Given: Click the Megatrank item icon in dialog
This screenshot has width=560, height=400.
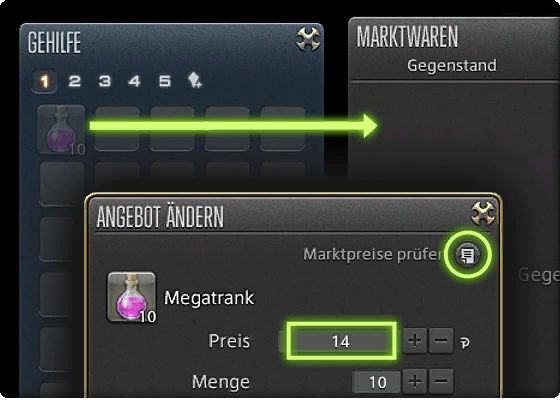Looking at the screenshot, I should point(132,297).
